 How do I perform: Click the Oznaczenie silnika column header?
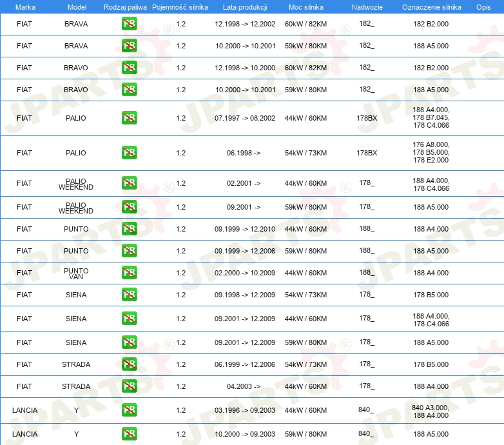[x=432, y=7]
